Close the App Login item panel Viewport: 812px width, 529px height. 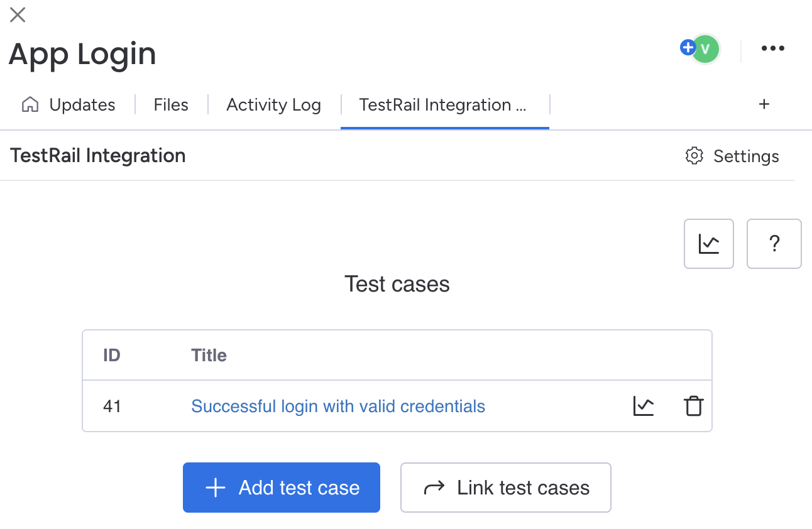18,14
